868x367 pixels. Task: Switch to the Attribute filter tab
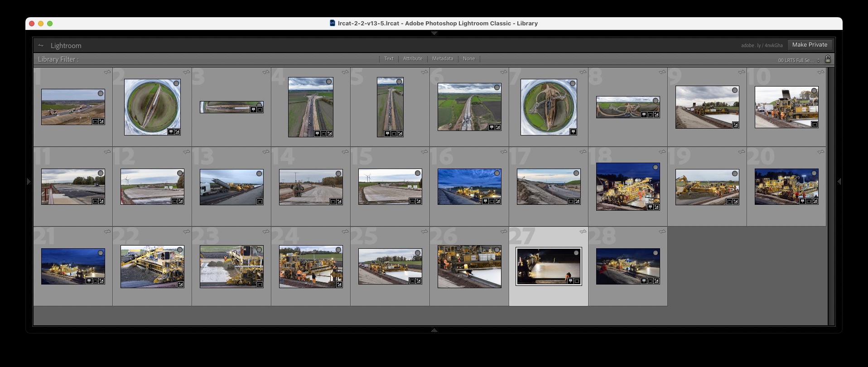click(x=412, y=59)
